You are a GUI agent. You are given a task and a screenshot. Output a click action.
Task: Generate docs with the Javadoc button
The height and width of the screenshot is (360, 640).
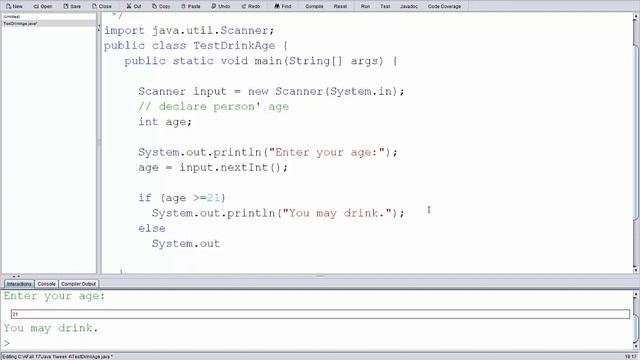pos(409,6)
